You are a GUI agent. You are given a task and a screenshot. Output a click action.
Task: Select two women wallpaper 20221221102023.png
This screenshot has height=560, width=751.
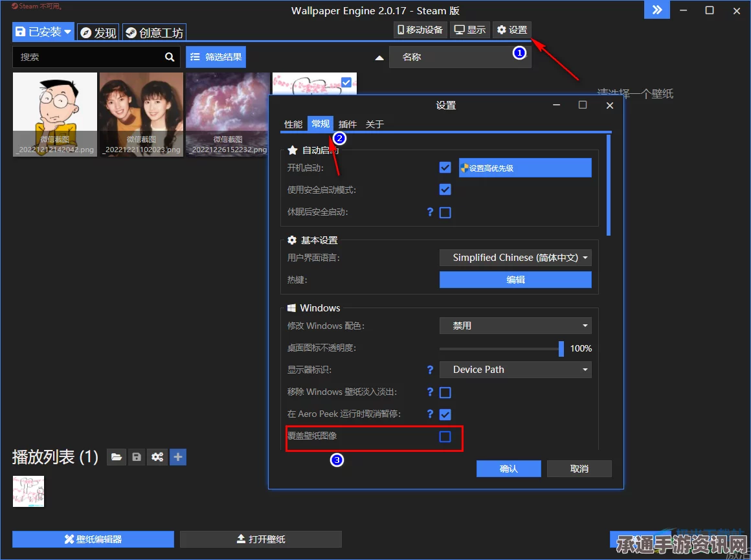click(141, 115)
